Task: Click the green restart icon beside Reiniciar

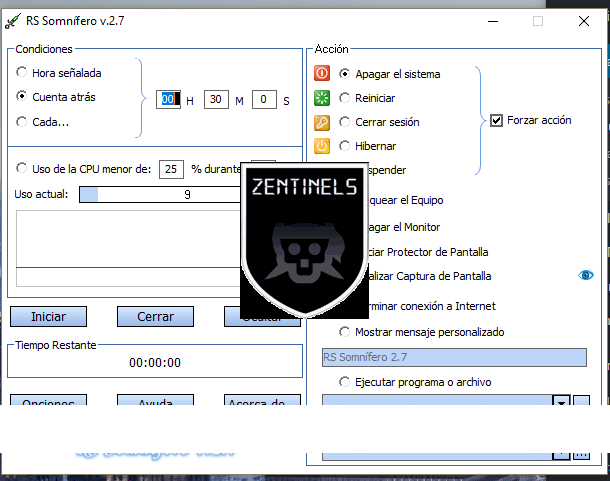Action: 322,98
